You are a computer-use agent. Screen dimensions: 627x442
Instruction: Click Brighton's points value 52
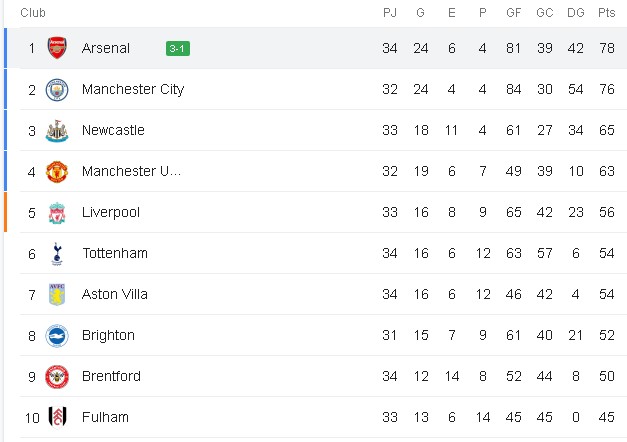[606, 335]
